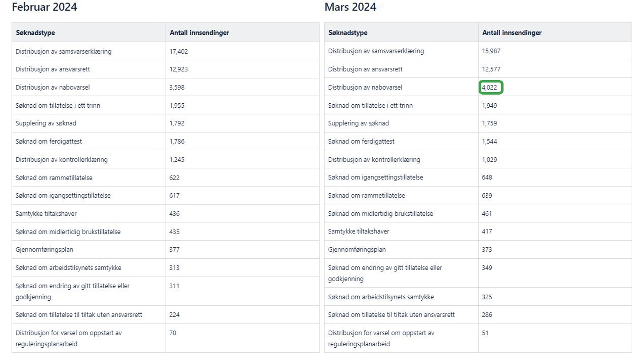The width and height of the screenshot is (635, 364).
Task: Select Februar row 'Distribusjon av samsvarserklæring'
Action: coord(165,51)
